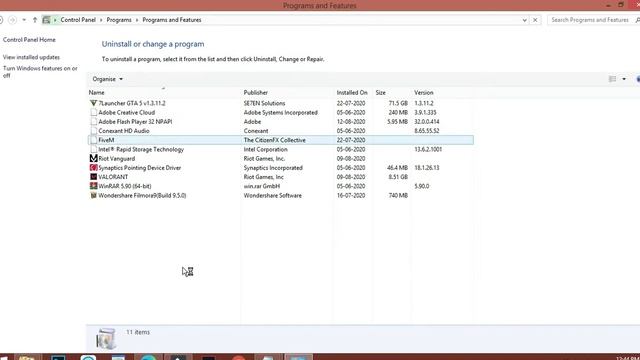Select WinRAR 5.90 (64-bit) entry
The image size is (640, 360).
click(x=125, y=186)
